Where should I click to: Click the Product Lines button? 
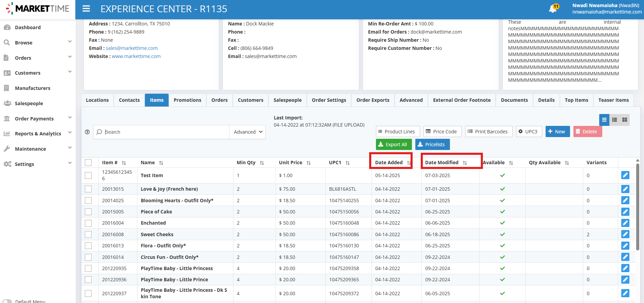(398, 132)
